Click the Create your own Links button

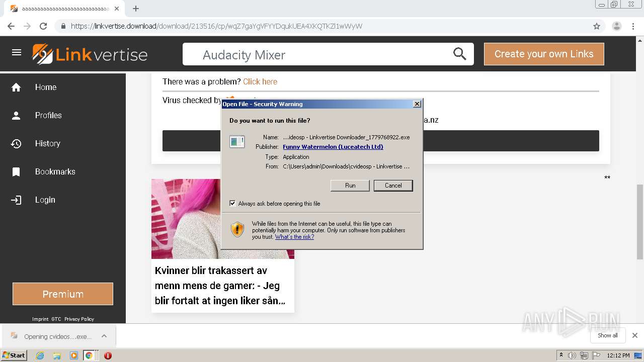[544, 54]
